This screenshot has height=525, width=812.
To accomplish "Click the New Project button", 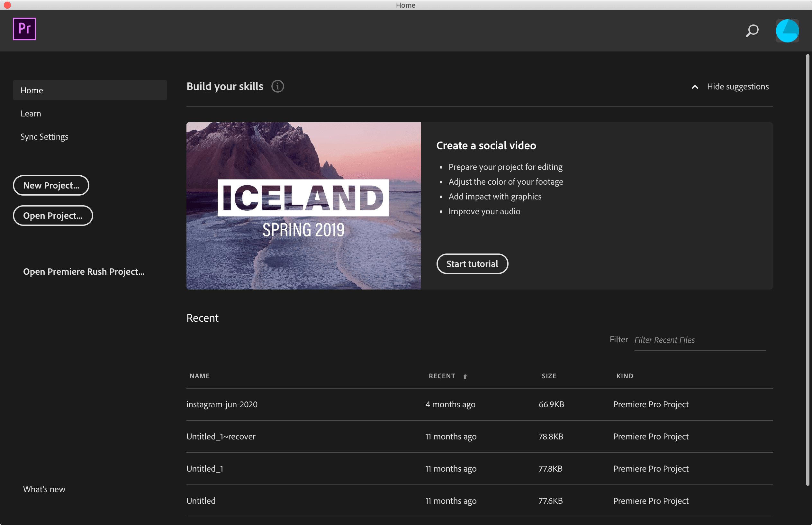I will [x=51, y=185].
